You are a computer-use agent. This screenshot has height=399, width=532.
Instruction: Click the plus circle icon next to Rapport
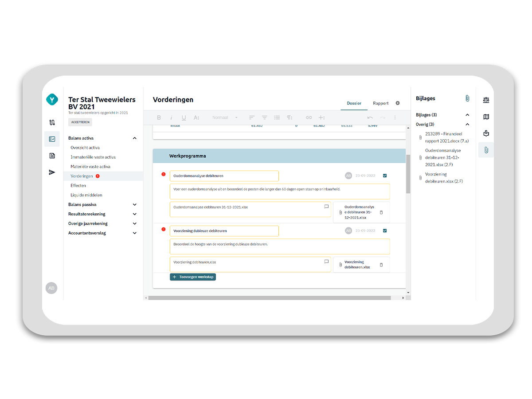pyautogui.click(x=398, y=103)
